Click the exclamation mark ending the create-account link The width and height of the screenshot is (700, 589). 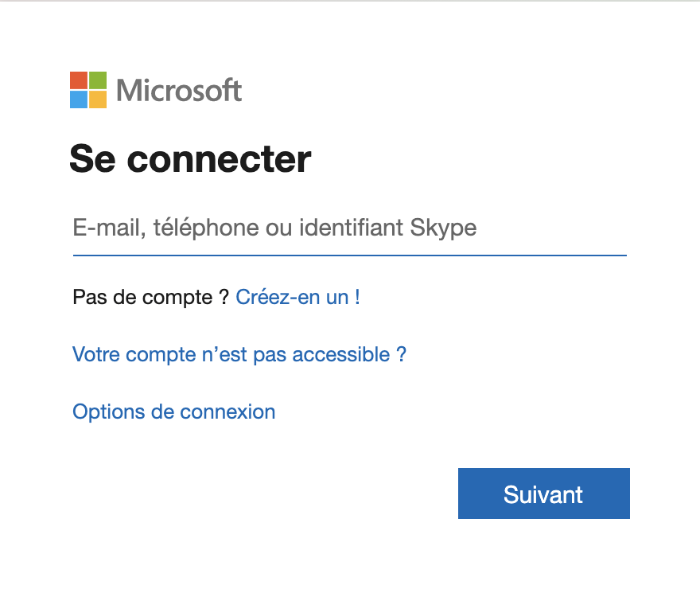[358, 298]
